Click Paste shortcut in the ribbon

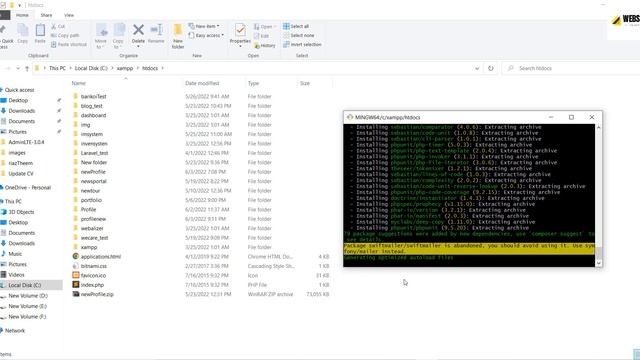(69, 44)
